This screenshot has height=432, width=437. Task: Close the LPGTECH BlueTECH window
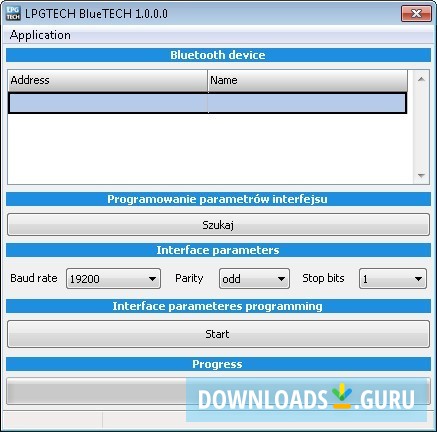[x=416, y=14]
